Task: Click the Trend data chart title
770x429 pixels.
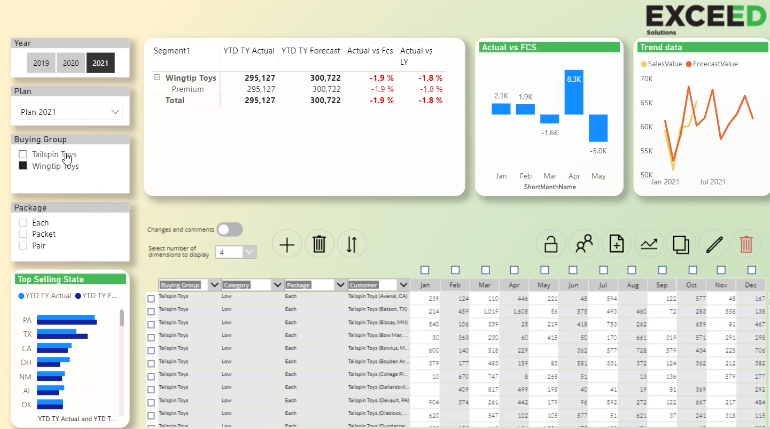Action: click(x=661, y=47)
